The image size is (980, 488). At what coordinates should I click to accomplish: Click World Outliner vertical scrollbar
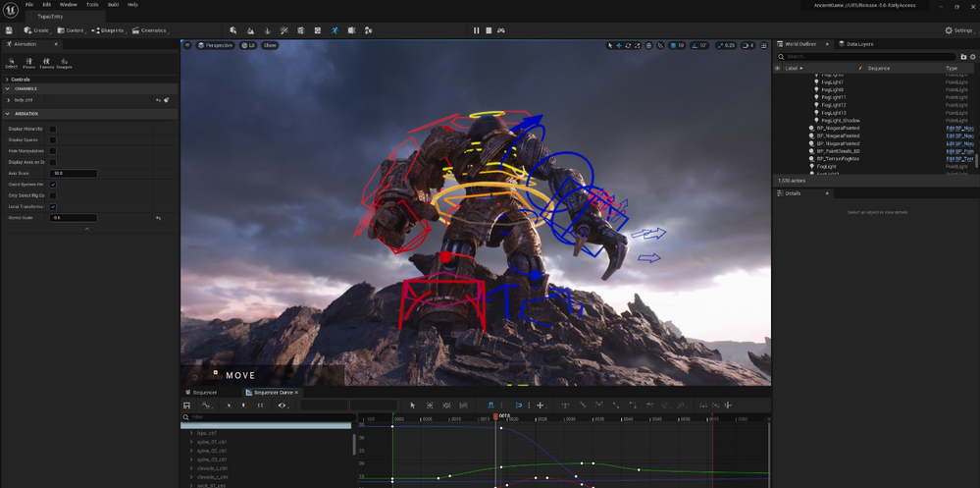point(976,161)
